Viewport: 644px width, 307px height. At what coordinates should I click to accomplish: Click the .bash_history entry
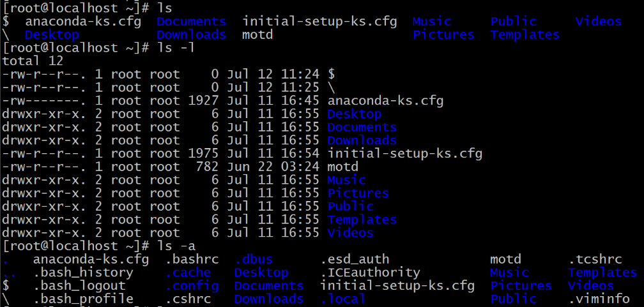click(83, 272)
